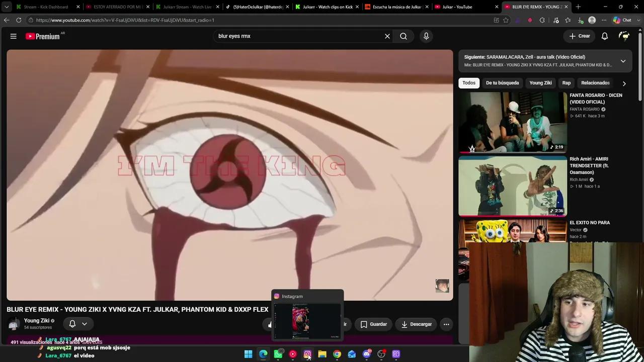
Task: Start voice search with the microphone
Action: 426,36
